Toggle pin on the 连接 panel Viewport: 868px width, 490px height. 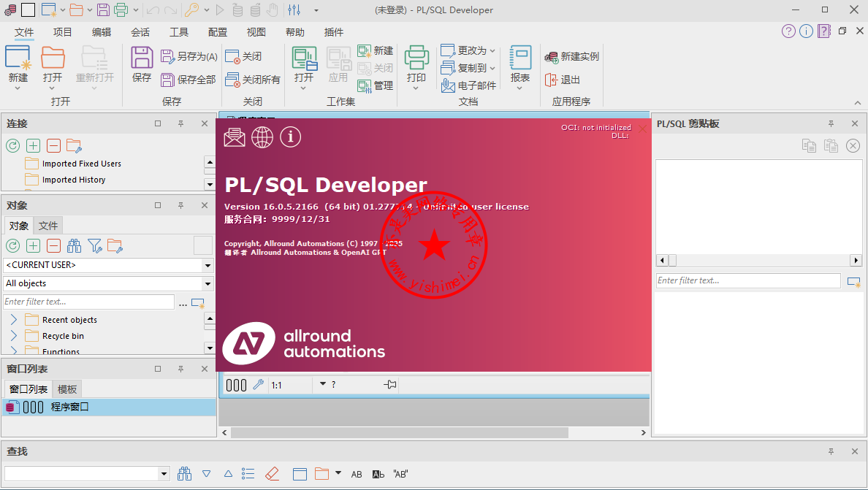pyautogui.click(x=180, y=123)
